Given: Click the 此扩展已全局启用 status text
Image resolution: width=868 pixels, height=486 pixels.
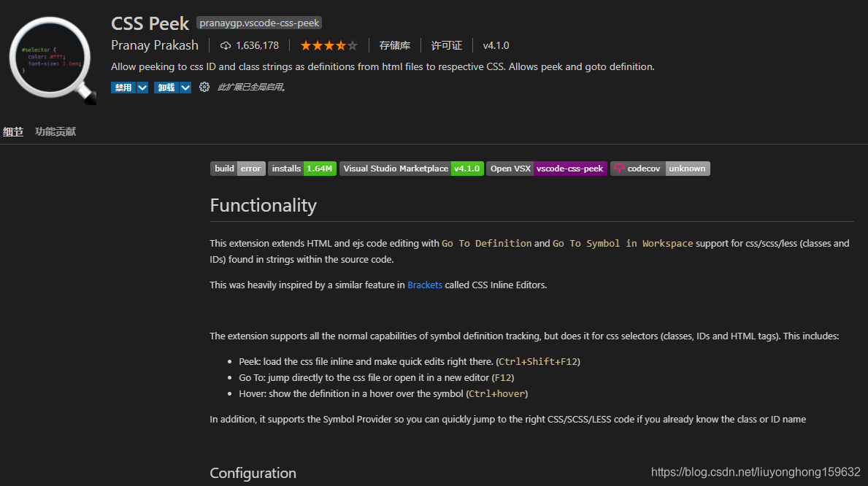Looking at the screenshot, I should 252,88.
